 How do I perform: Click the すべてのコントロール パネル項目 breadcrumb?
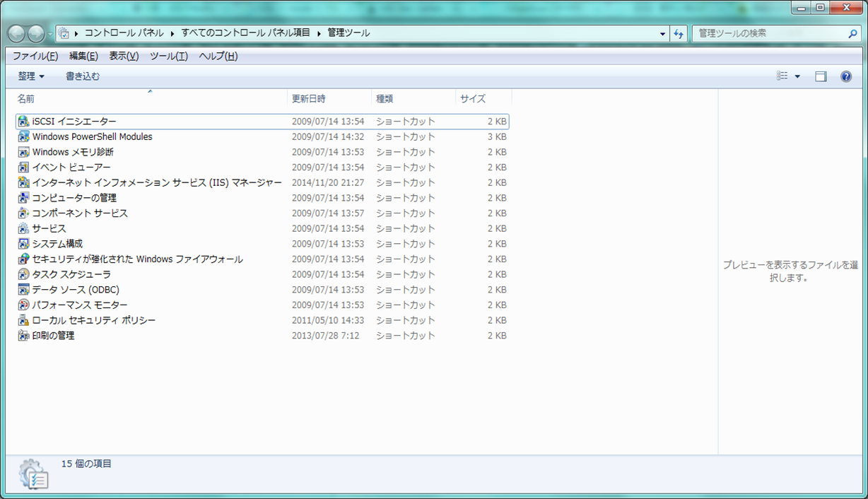(x=245, y=33)
